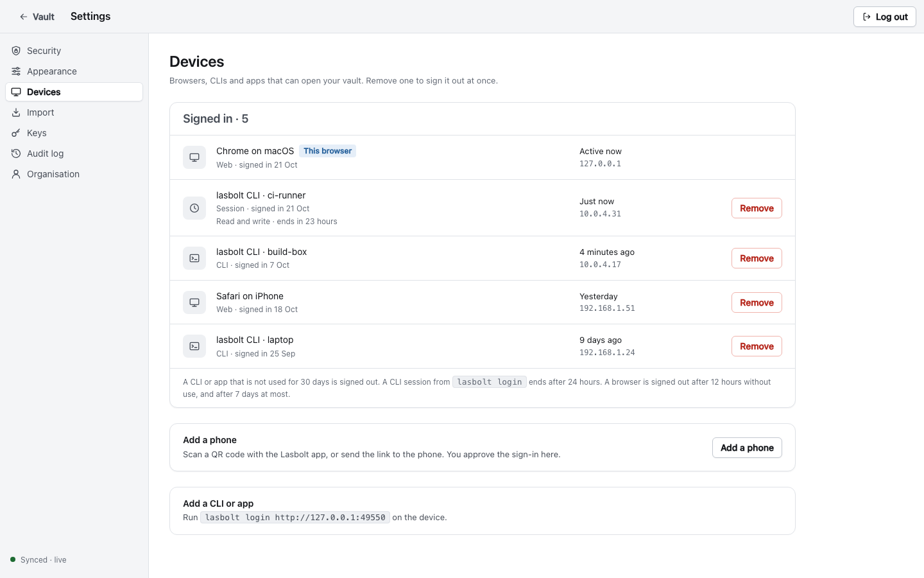Viewport: 924px width, 578px height.
Task: Click the IP address 192.168.1.51
Action: click(607, 308)
